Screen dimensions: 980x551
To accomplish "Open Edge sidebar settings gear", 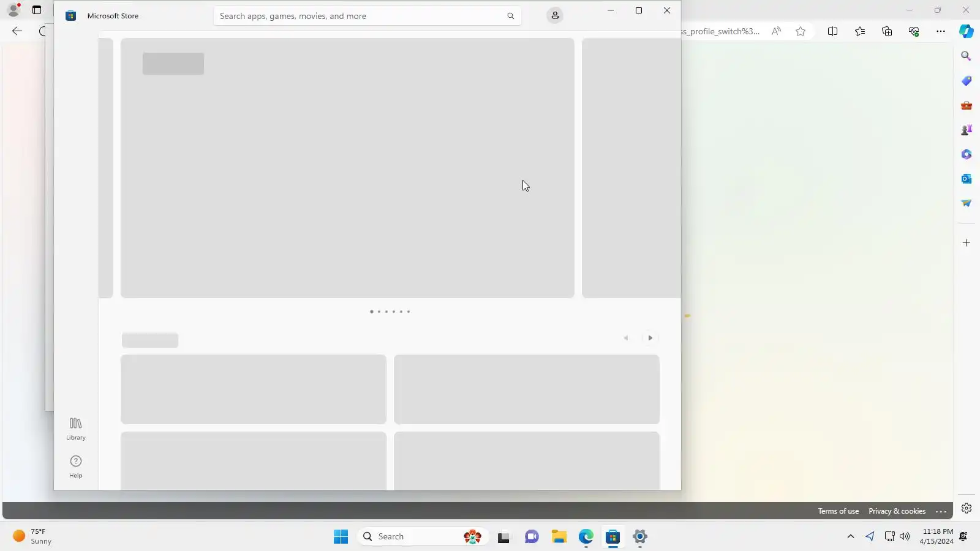I will coord(967,508).
